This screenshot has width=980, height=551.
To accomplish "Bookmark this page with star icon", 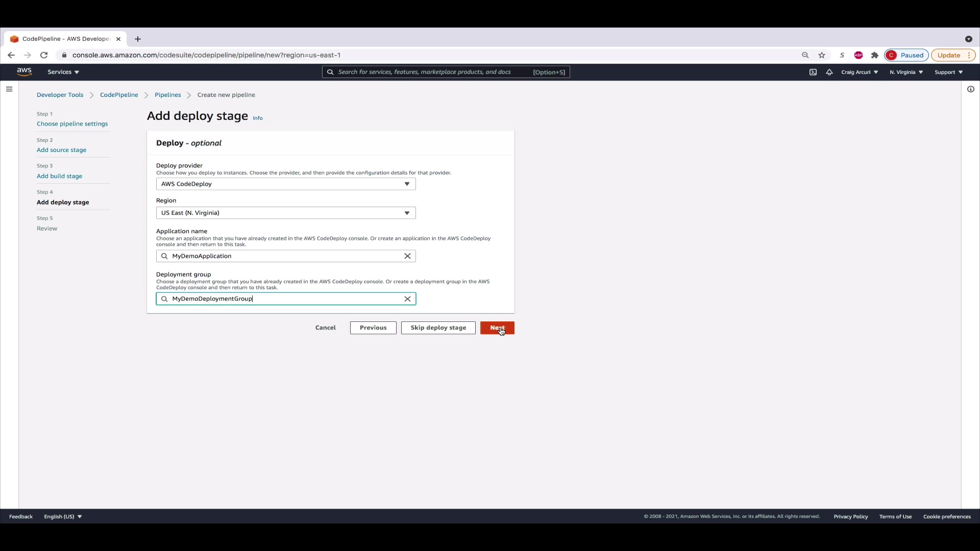I will 822,55.
